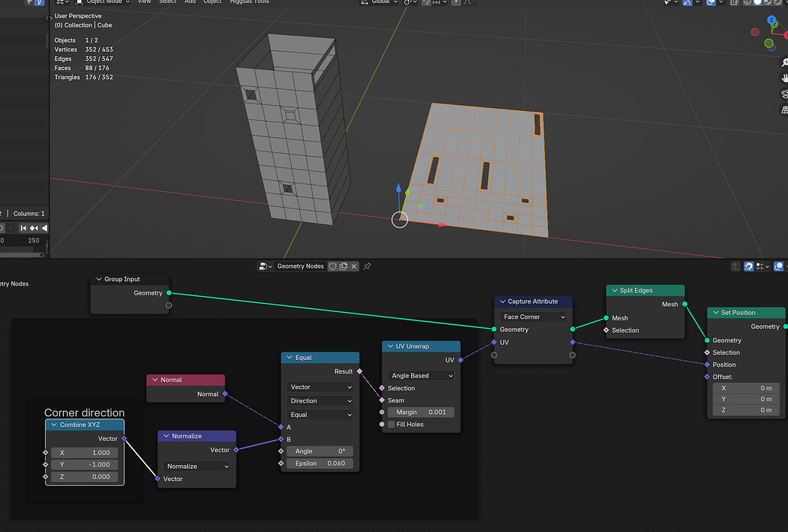Screen dimensions: 788x532
Task: Collapse the Equal compare node
Action: [x=289, y=358]
